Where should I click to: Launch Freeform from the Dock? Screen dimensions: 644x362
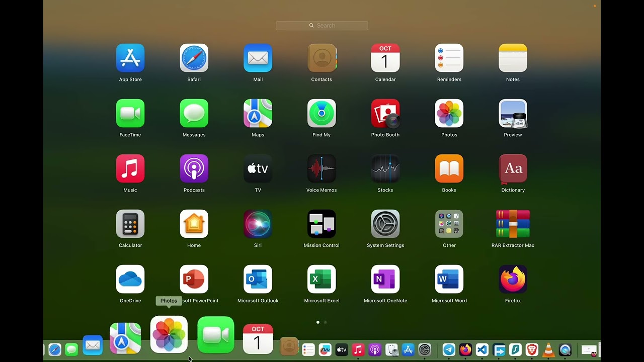pyautogui.click(x=325, y=349)
